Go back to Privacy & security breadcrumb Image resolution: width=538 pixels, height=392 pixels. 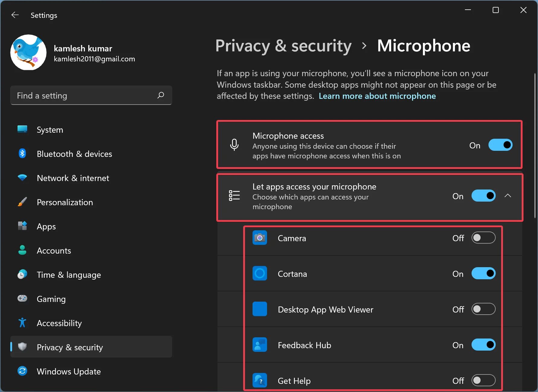coord(283,46)
